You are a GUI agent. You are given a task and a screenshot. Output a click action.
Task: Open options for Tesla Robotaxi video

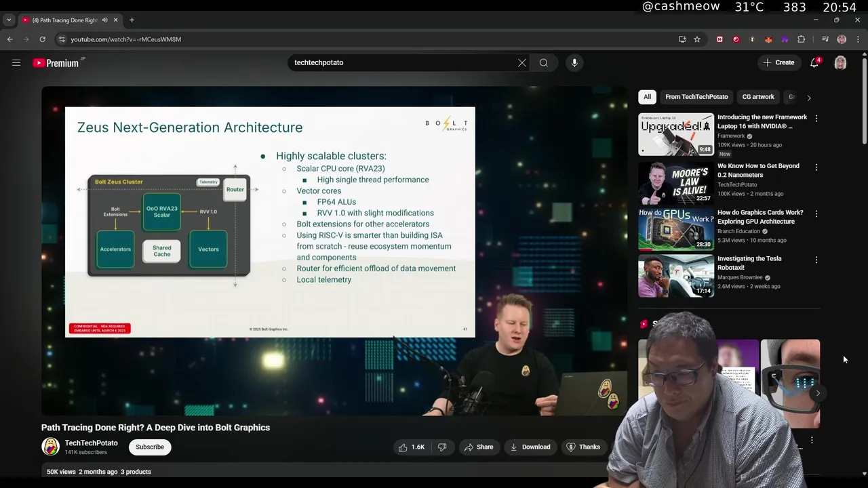tap(816, 260)
